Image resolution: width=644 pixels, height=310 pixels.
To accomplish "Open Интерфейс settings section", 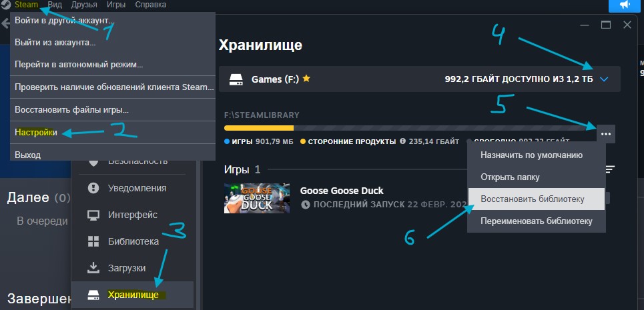I will point(132,215).
